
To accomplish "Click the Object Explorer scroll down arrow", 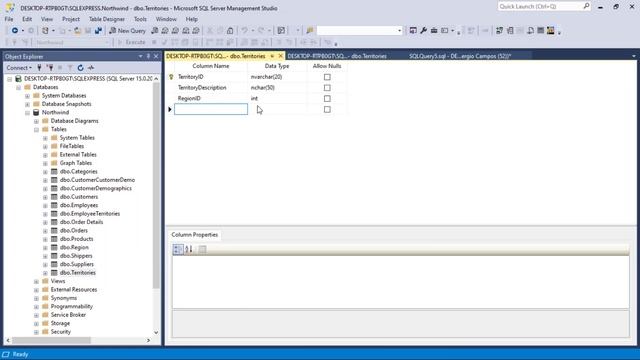I will click(x=156, y=333).
